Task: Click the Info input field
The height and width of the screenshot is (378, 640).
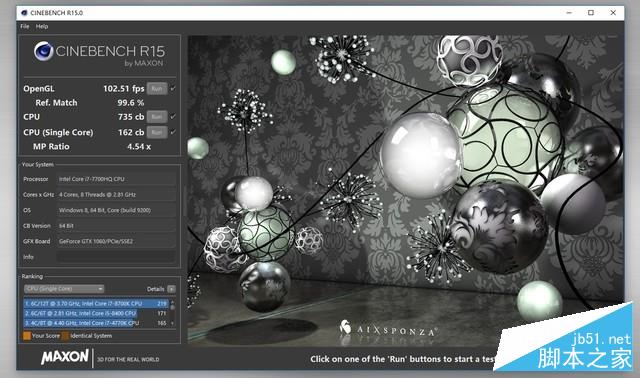Action: (116, 257)
